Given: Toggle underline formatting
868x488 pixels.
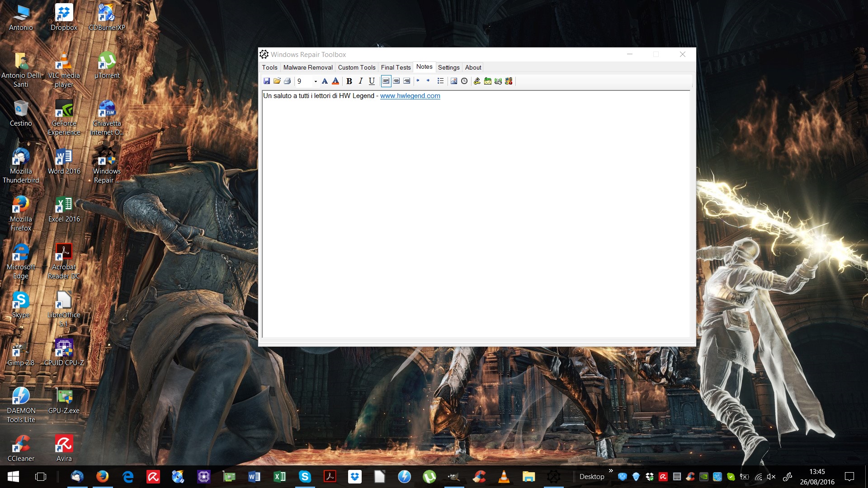Looking at the screenshot, I should 372,81.
